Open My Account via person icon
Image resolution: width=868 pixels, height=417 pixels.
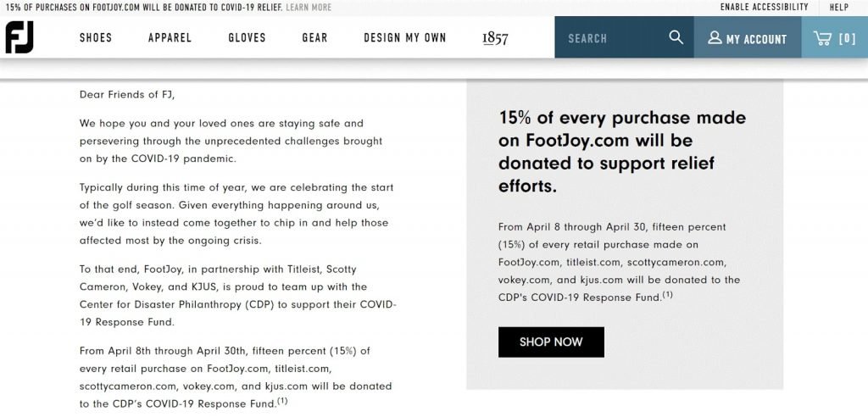click(x=715, y=37)
